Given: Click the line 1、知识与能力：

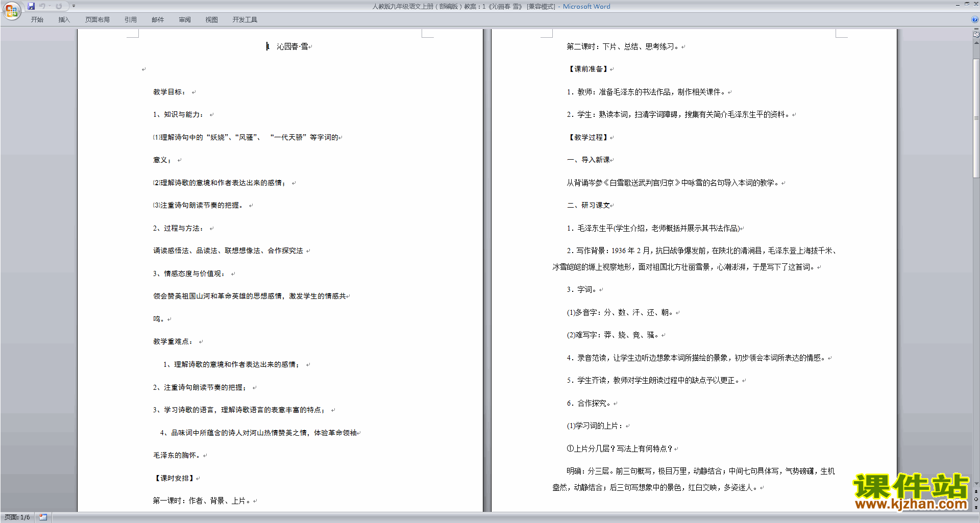Looking at the screenshot, I should pyautogui.click(x=179, y=115).
